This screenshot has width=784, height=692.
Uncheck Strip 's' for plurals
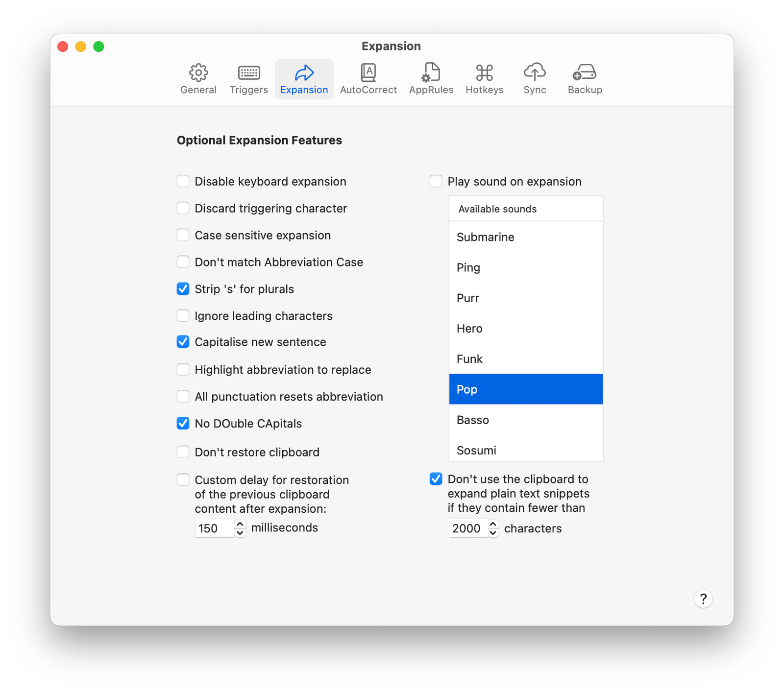coord(183,289)
